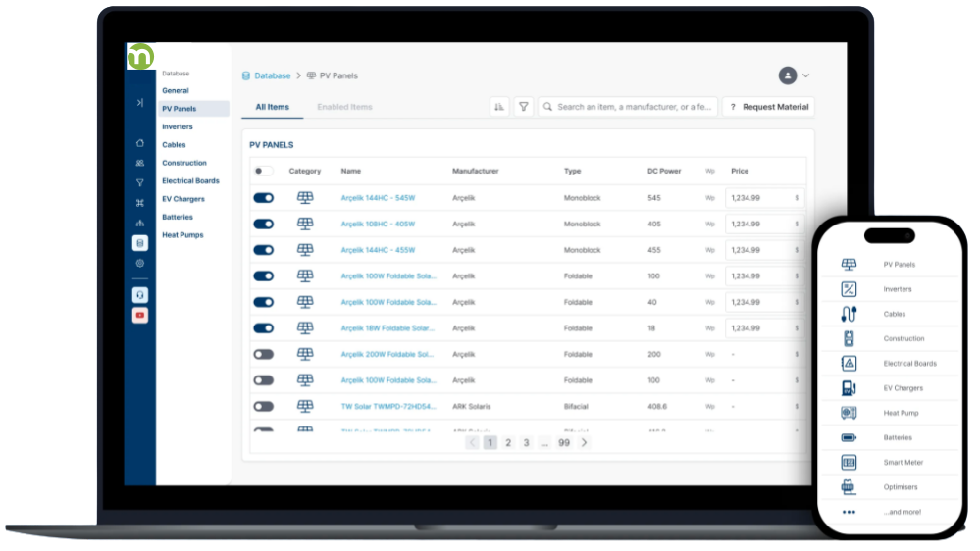Open the Arçelik 108HC - 405W link

pyautogui.click(x=378, y=224)
